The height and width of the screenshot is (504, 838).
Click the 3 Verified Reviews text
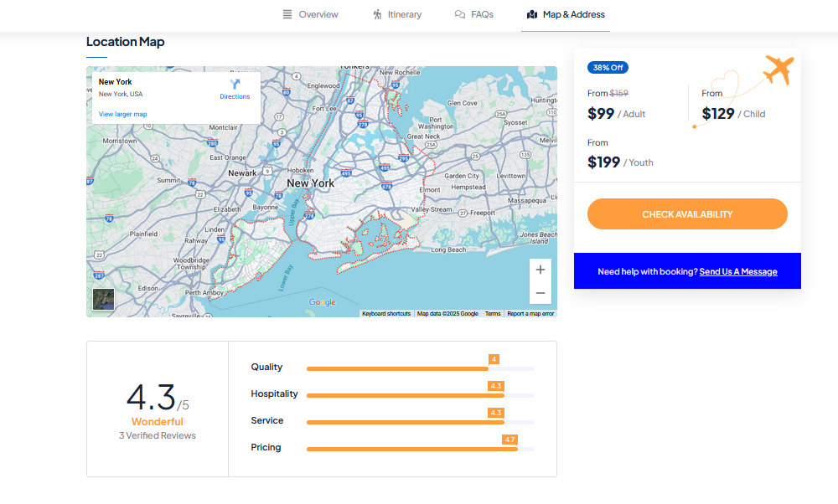[x=158, y=435]
